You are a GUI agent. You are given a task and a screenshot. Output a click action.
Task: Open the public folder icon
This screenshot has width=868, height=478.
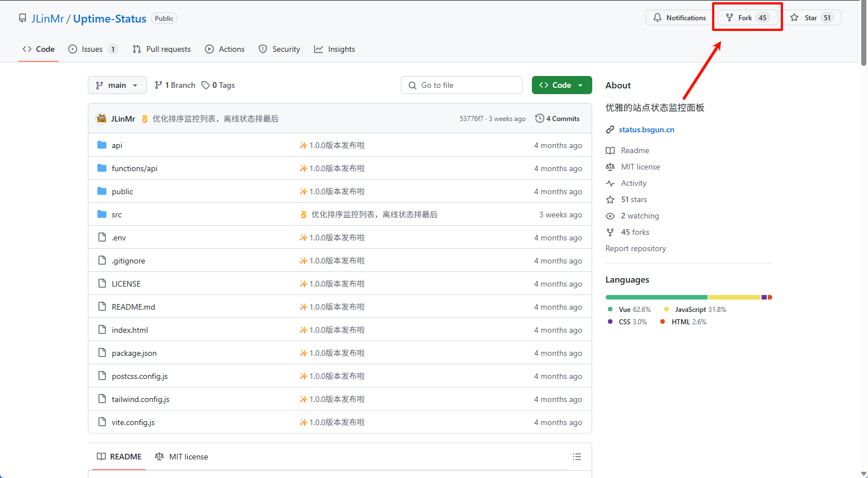click(102, 191)
